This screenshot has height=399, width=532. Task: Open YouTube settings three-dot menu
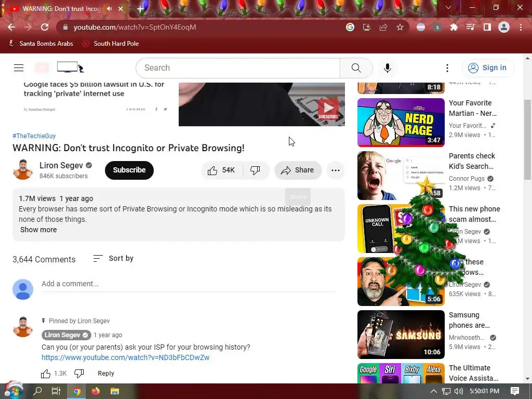coord(447,68)
